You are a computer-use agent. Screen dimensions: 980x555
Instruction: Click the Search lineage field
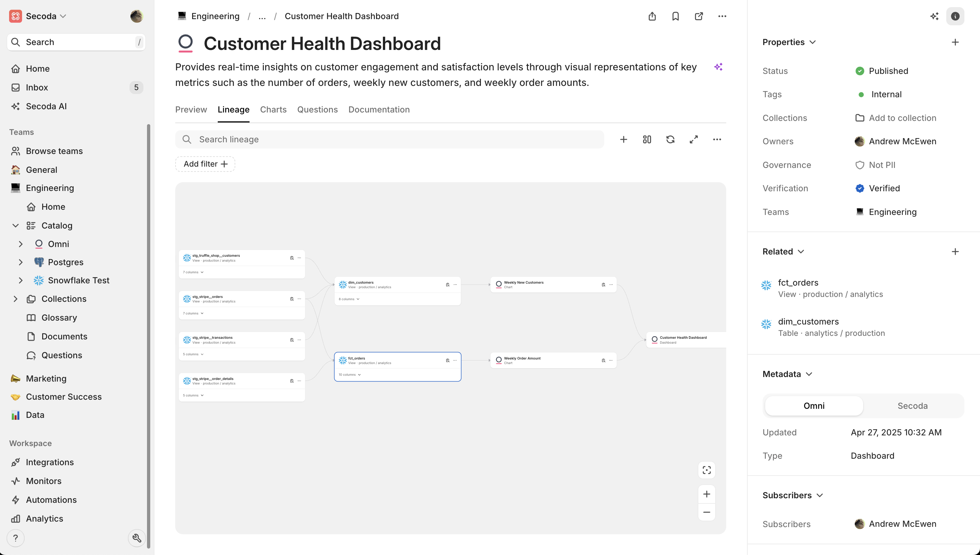389,139
